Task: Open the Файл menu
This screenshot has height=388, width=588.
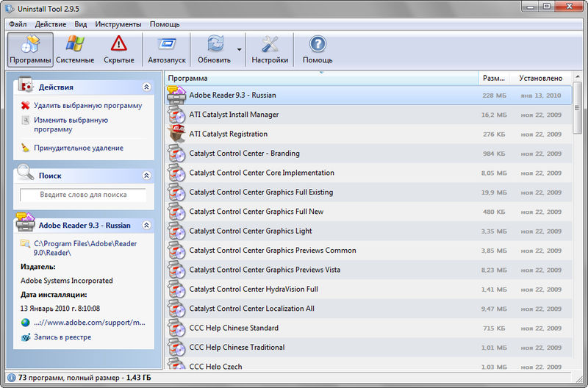Action: (18, 24)
